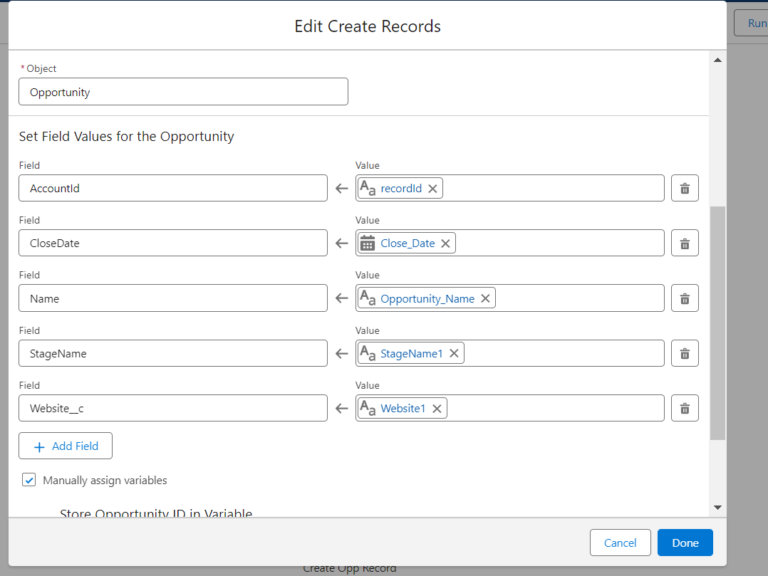Viewport: 768px width, 576px height.
Task: Delete the Website__c field row
Action: (684, 408)
